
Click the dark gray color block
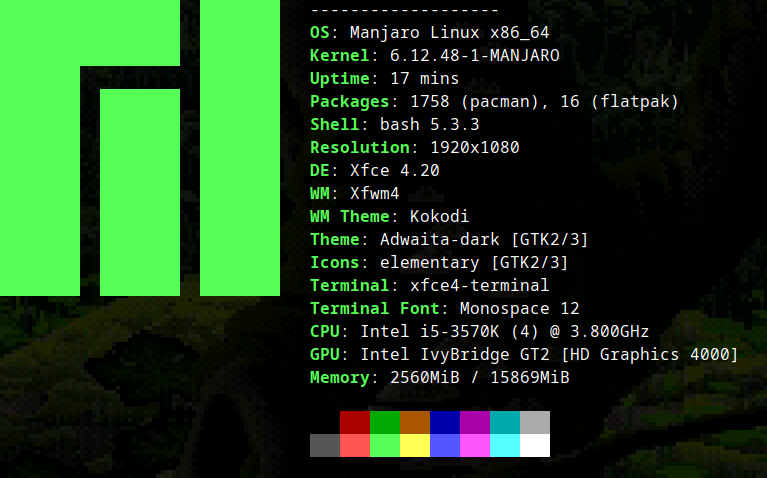click(325, 445)
